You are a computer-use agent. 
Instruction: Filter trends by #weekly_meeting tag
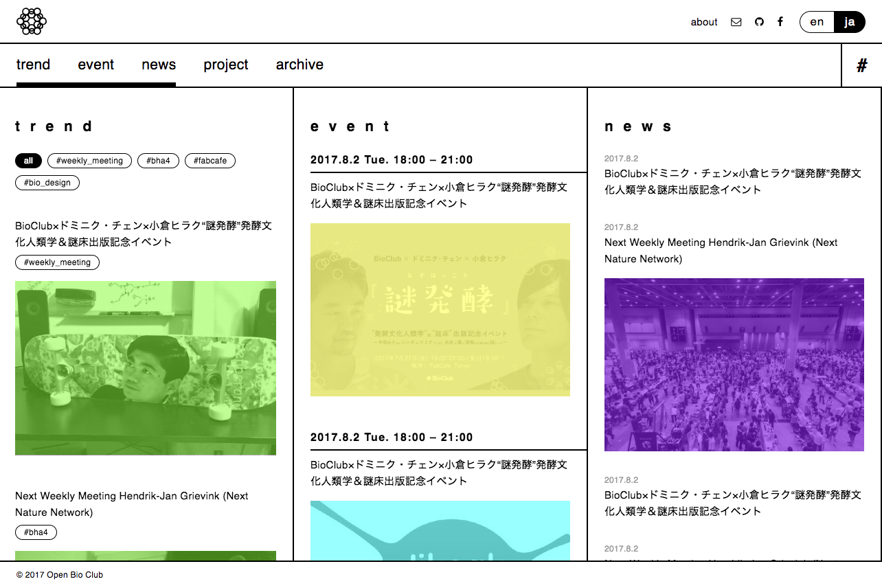point(89,161)
